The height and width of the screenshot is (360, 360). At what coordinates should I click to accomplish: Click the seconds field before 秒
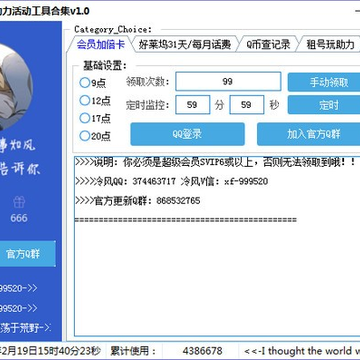pos(247,105)
